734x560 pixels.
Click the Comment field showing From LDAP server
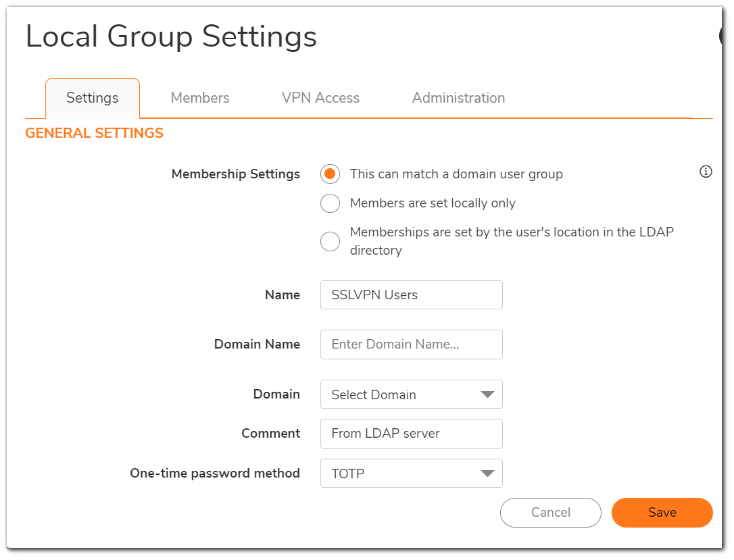(x=411, y=433)
